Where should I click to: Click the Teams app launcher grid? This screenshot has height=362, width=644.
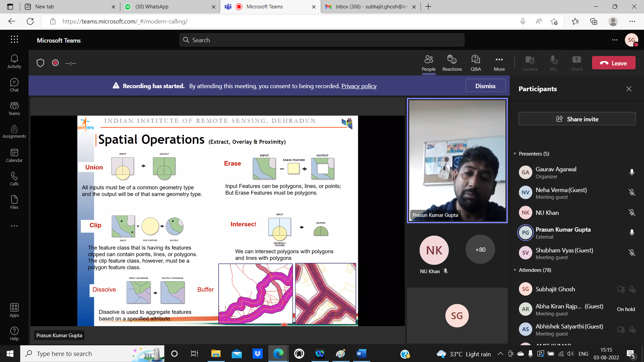coord(14,40)
